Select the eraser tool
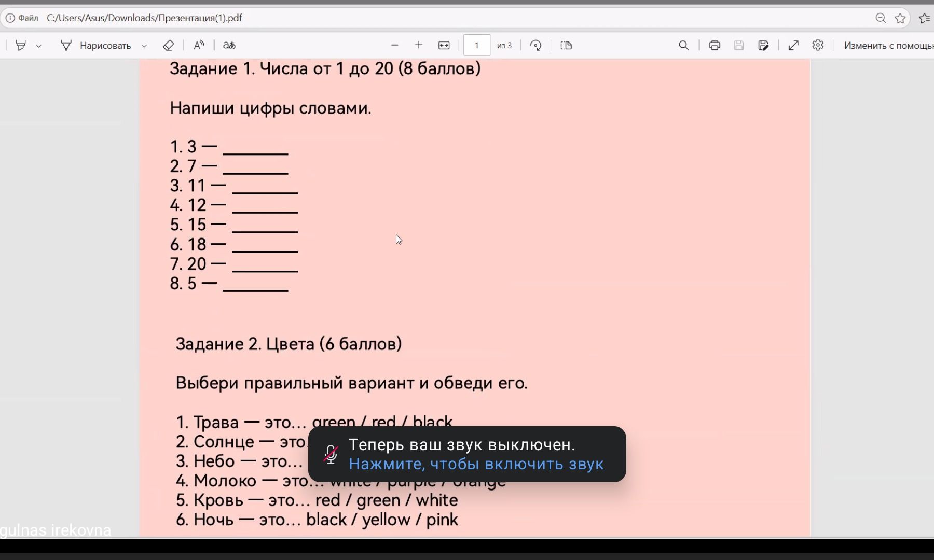Image resolution: width=934 pixels, height=560 pixels. [x=168, y=46]
